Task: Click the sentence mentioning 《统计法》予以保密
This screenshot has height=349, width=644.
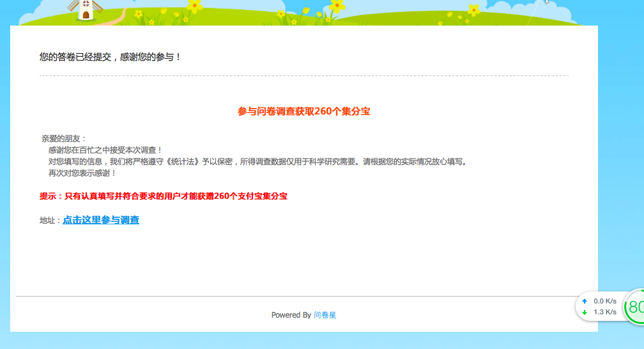Action: 258,162
